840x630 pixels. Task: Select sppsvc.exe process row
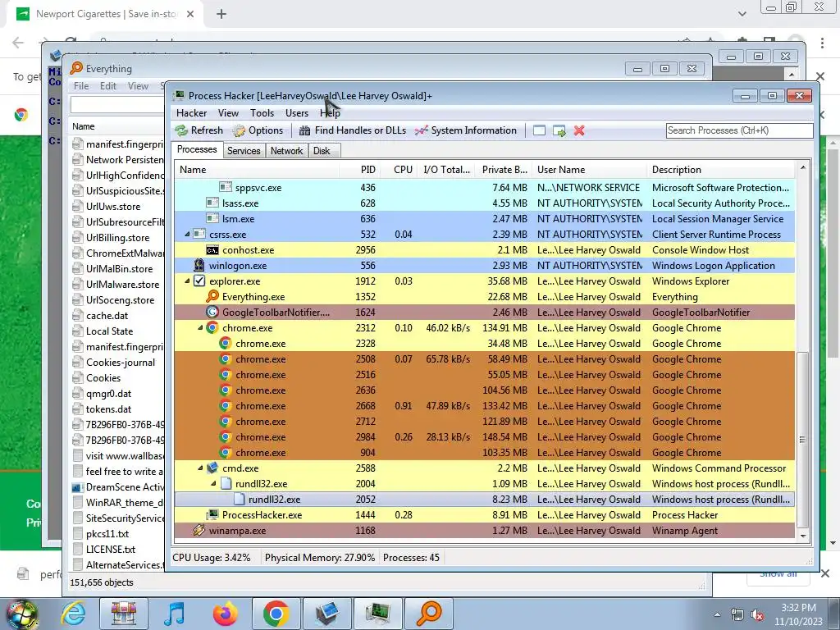[x=485, y=188]
